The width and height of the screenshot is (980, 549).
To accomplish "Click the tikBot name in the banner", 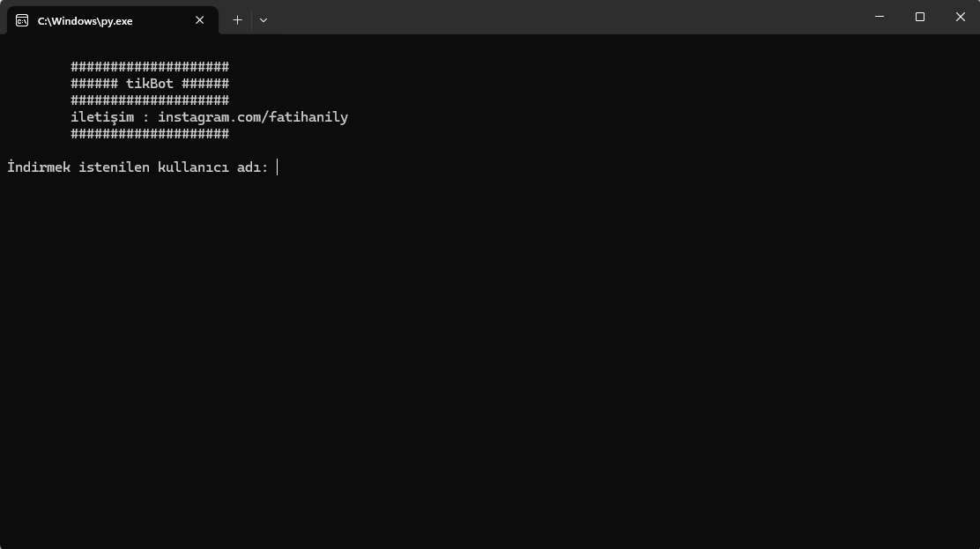I will coord(150,84).
